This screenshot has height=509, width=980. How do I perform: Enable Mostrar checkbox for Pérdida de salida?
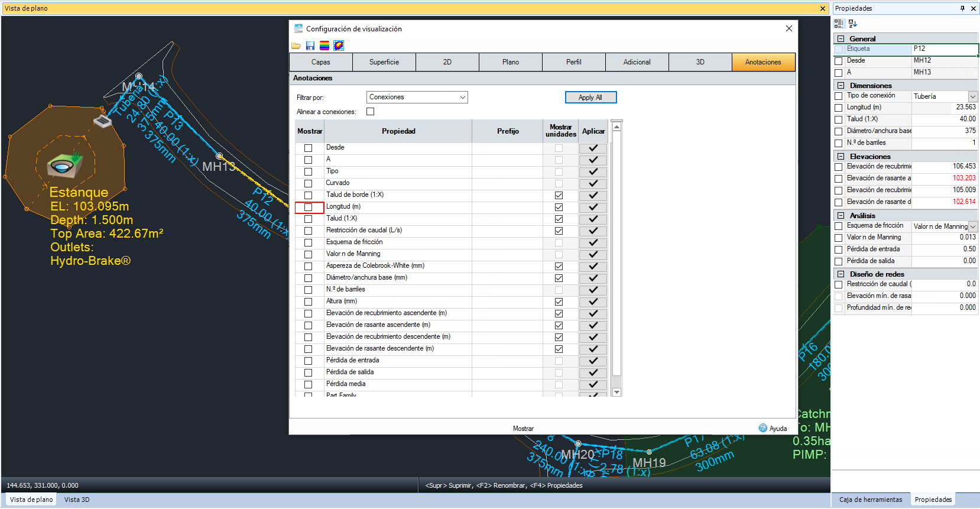(x=308, y=372)
